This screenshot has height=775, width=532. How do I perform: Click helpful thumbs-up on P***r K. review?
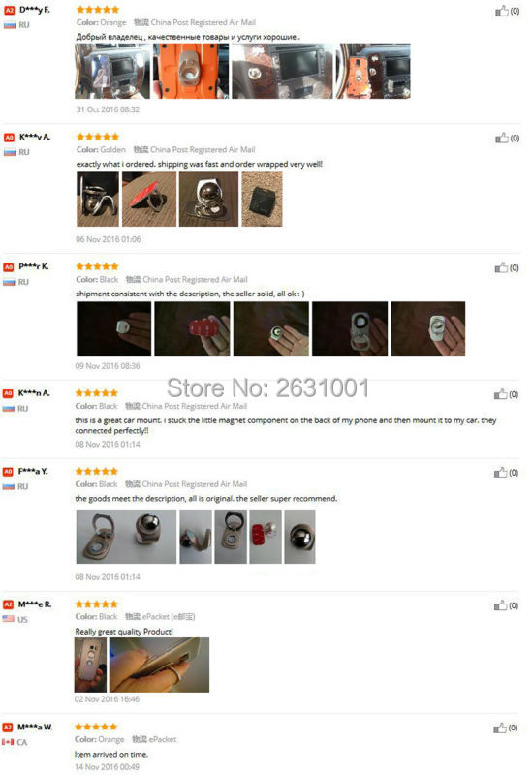point(501,267)
